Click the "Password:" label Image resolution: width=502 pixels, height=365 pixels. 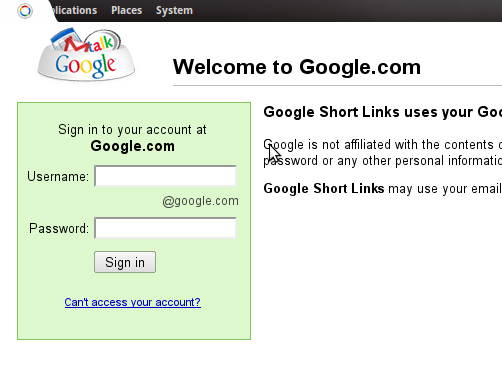[59, 228]
